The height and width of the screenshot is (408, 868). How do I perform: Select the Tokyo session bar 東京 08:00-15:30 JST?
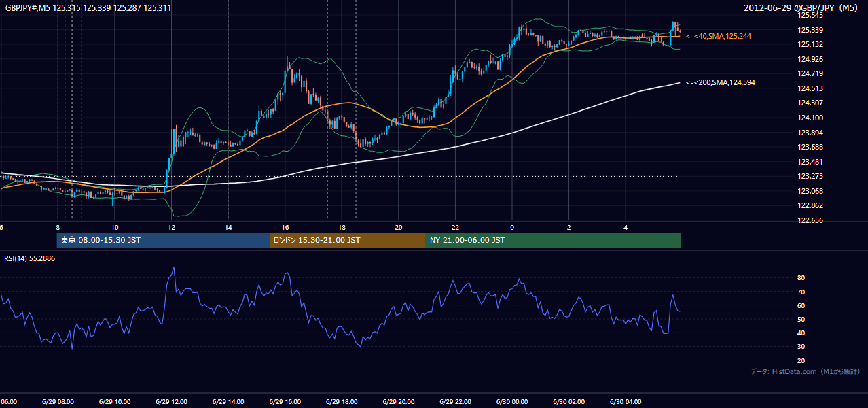coord(164,240)
